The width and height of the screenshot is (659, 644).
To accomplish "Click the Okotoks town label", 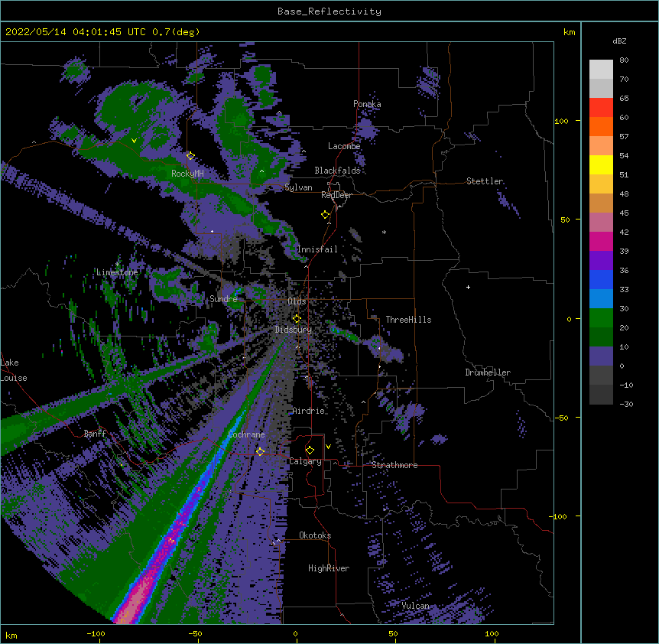I will 315,535.
